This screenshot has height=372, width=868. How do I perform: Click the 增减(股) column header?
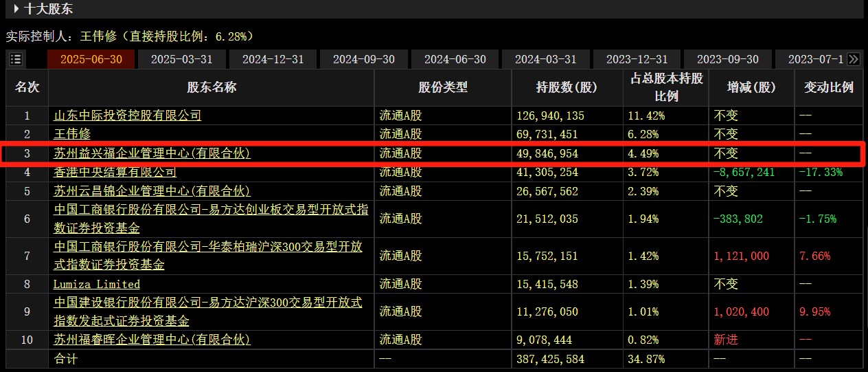[751, 87]
